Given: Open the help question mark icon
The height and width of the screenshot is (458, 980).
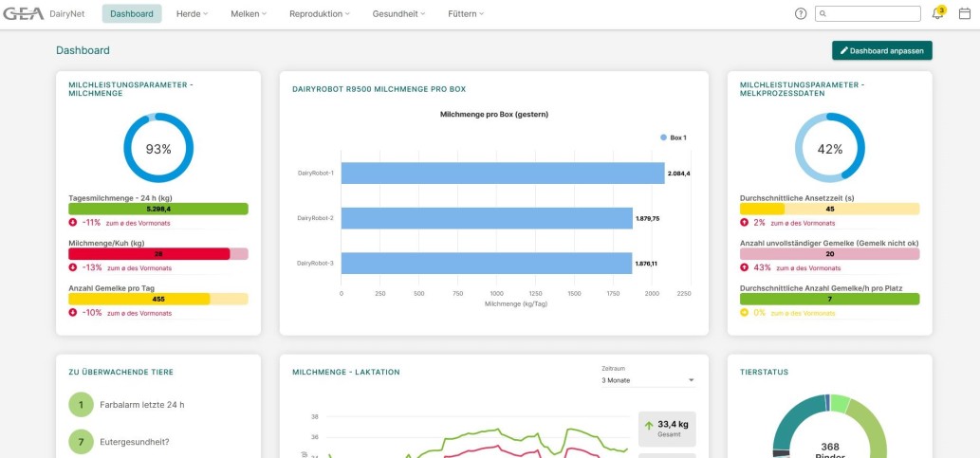Looking at the screenshot, I should pos(801,13).
